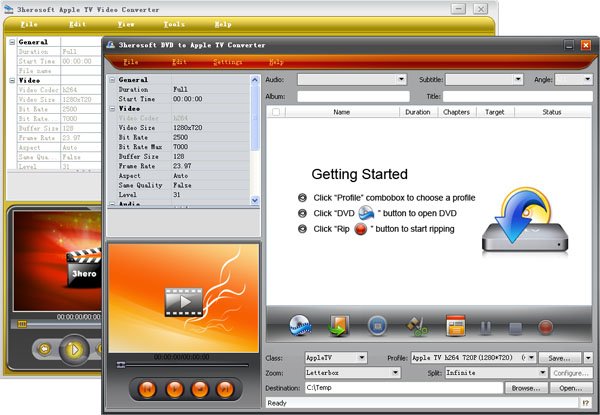Open the Settings menu
The height and width of the screenshot is (415, 600).
(227, 62)
